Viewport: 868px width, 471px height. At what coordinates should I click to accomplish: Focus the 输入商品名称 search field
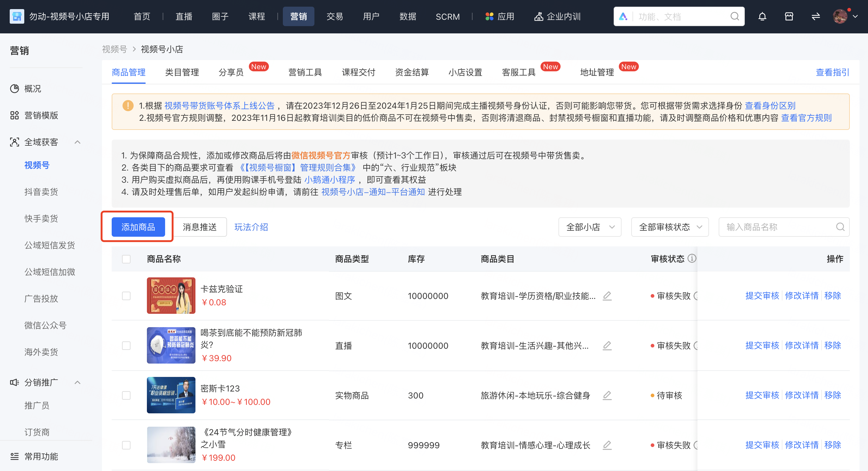[x=784, y=227]
